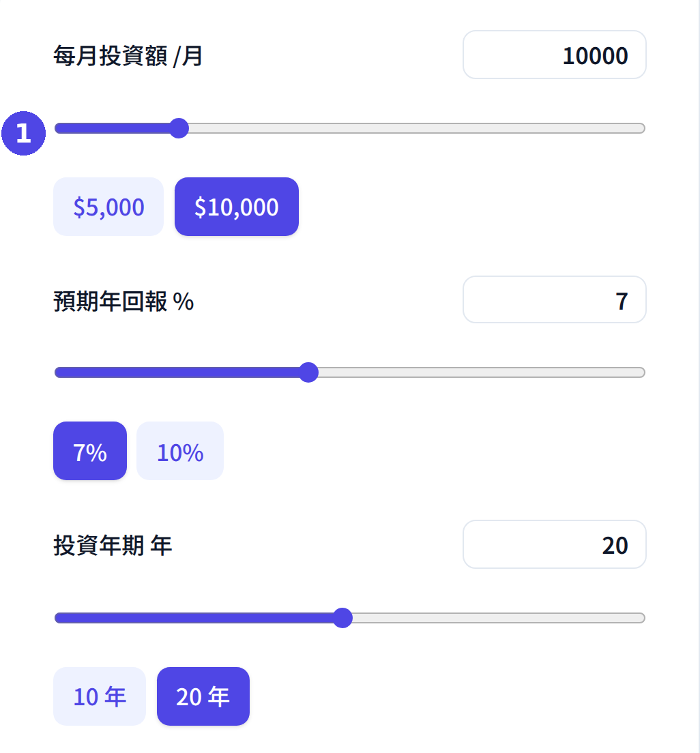Click the monthly investment field showing 10000
The height and width of the screenshot is (753, 700).
555,55
